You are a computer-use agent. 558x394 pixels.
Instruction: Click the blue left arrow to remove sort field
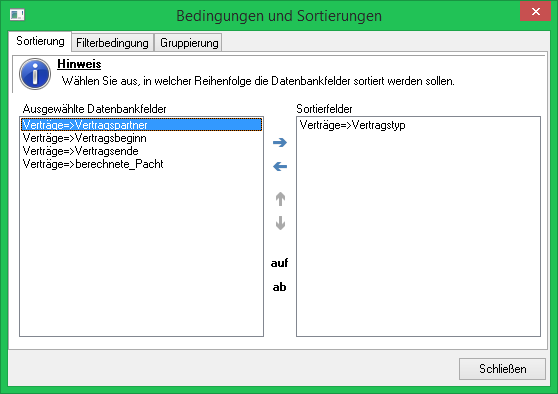[280, 166]
